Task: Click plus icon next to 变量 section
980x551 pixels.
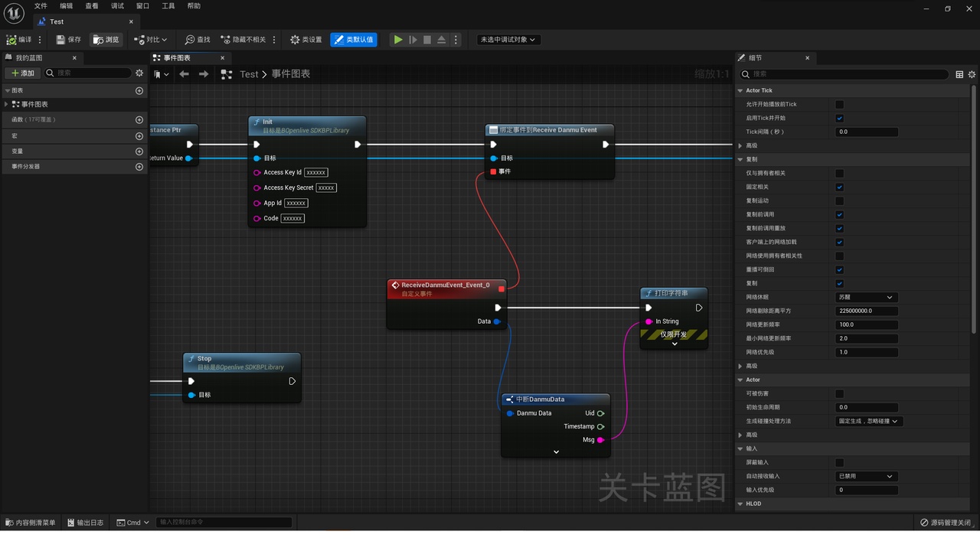Action: click(x=139, y=152)
